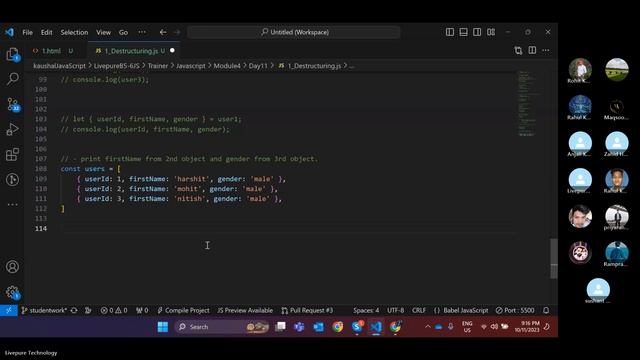Open notifications bell in status bar
This screenshot has width=640, height=360.
[546, 311]
